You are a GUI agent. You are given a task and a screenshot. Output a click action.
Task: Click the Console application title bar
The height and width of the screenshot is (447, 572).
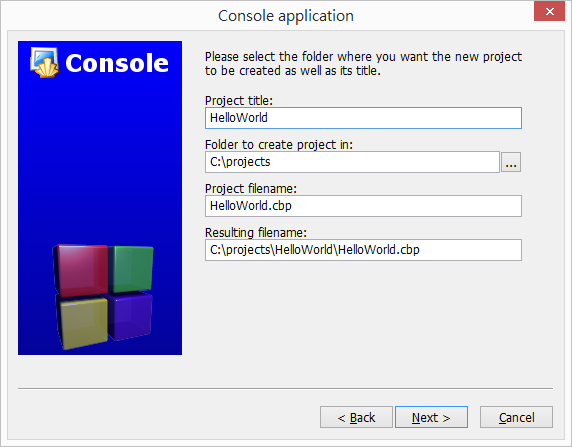pyautogui.click(x=286, y=16)
